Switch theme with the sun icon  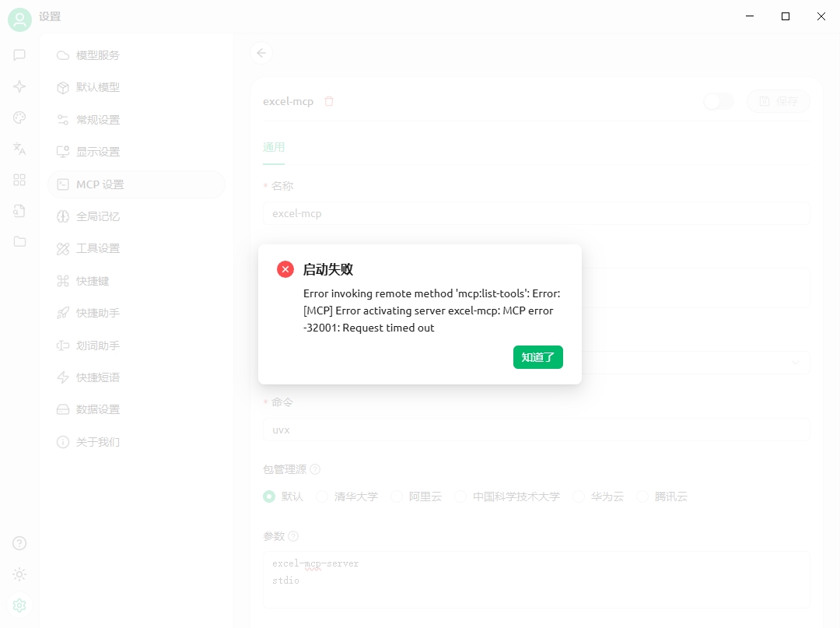coord(19,574)
